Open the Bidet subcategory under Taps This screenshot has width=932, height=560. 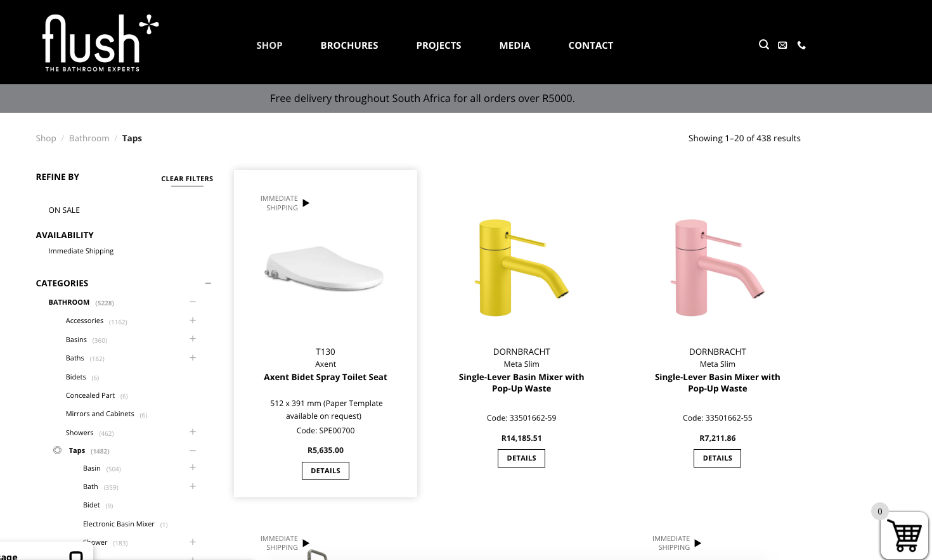[91, 505]
